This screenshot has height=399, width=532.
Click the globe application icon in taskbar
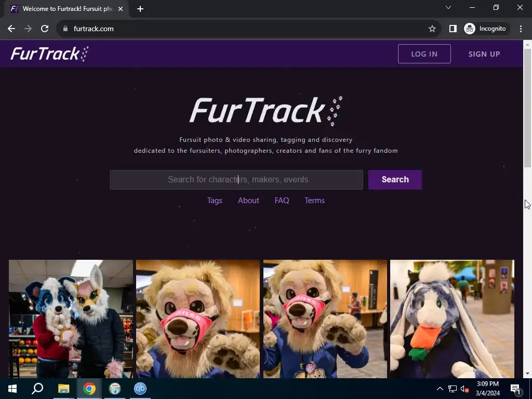(x=115, y=389)
